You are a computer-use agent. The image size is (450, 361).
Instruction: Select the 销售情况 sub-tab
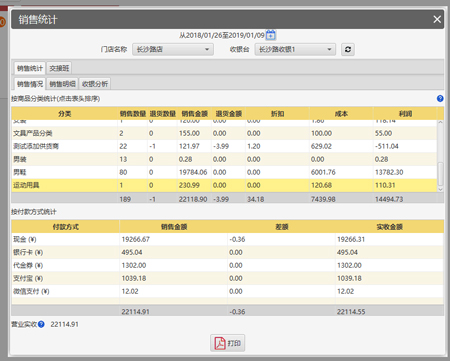pos(30,84)
